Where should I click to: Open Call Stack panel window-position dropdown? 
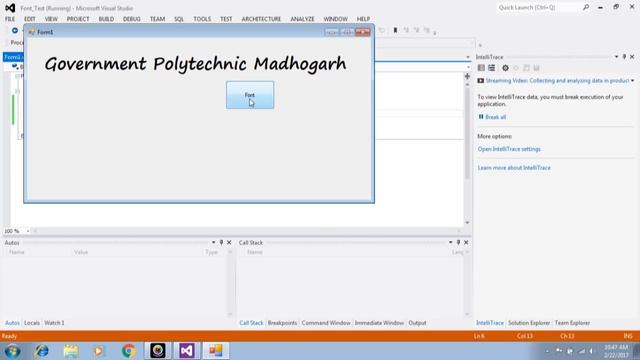point(451,242)
